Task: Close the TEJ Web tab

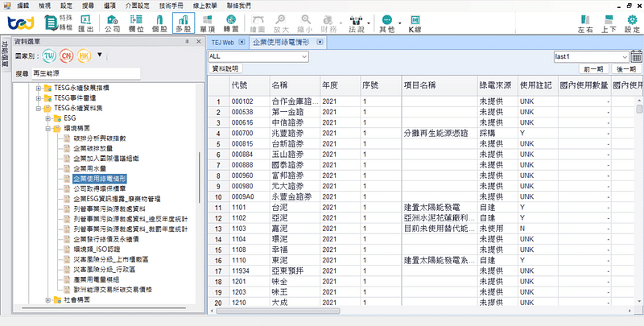Action: point(242,43)
